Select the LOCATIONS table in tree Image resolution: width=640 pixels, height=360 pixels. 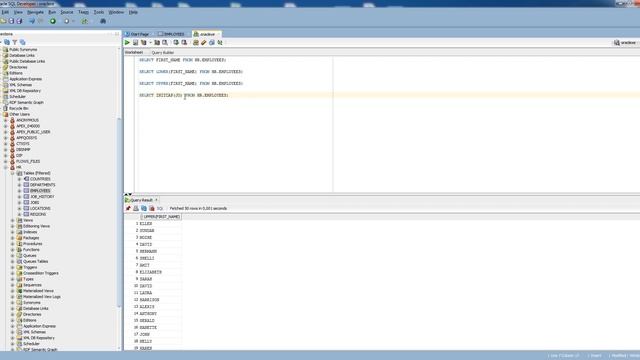[x=40, y=209]
